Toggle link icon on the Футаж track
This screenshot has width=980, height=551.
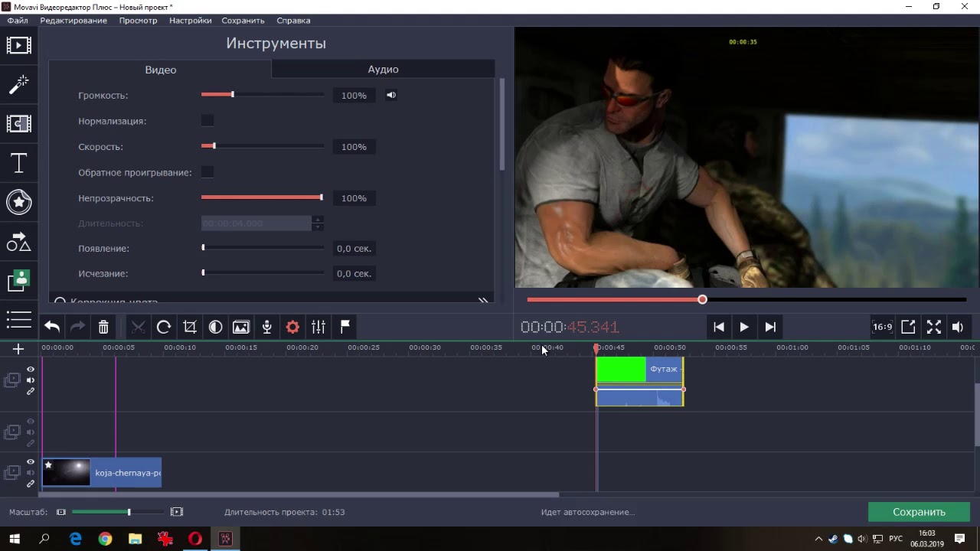[31, 391]
